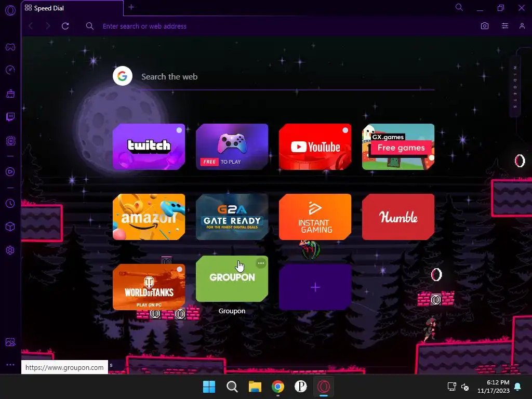Open the Groupon tile three-dots menu

tap(261, 263)
